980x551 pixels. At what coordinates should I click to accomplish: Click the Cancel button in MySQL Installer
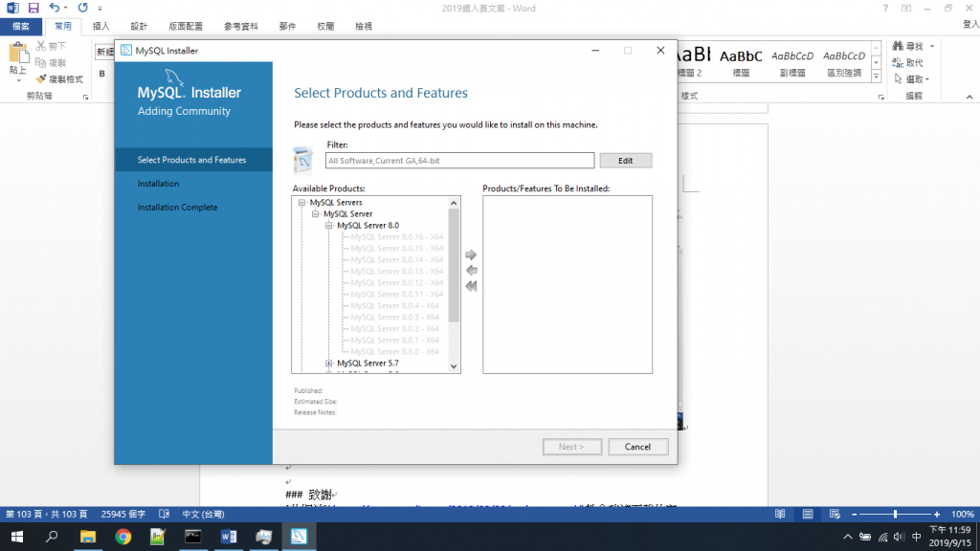point(637,447)
